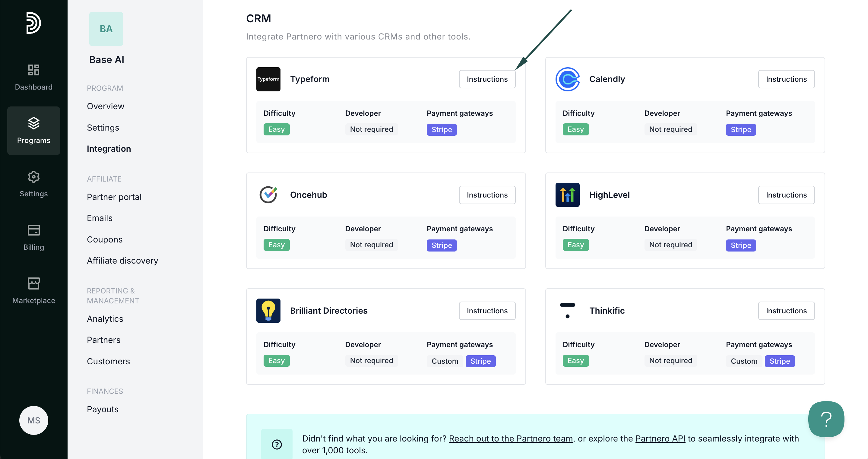View Analytics page

coord(105,318)
